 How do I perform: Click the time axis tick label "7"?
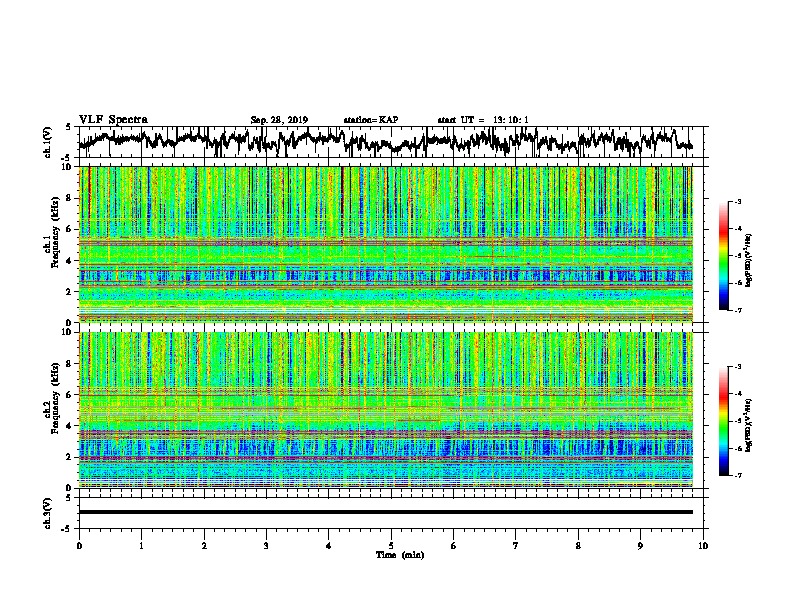516,546
